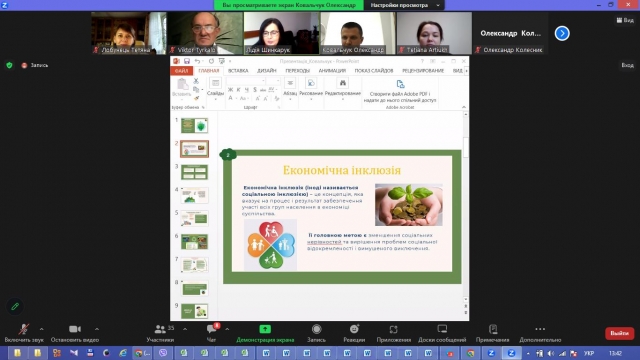Viewport: 640px width, 360px height.
Task: Toggle italic К formatting
Action: pyautogui.click(x=238, y=89)
